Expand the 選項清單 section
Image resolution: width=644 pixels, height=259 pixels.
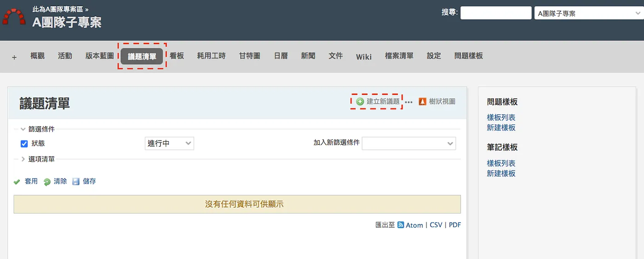point(38,159)
